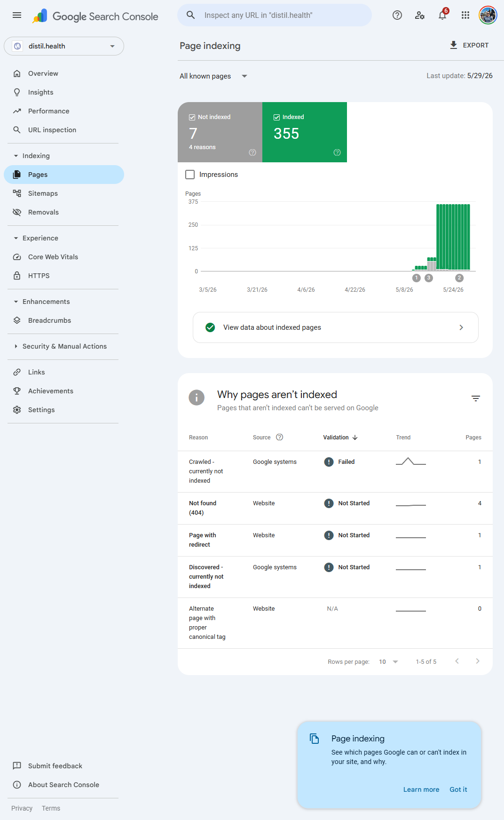Viewport: 504px width, 820px height.
Task: Open the notifications bell
Action: point(442,15)
